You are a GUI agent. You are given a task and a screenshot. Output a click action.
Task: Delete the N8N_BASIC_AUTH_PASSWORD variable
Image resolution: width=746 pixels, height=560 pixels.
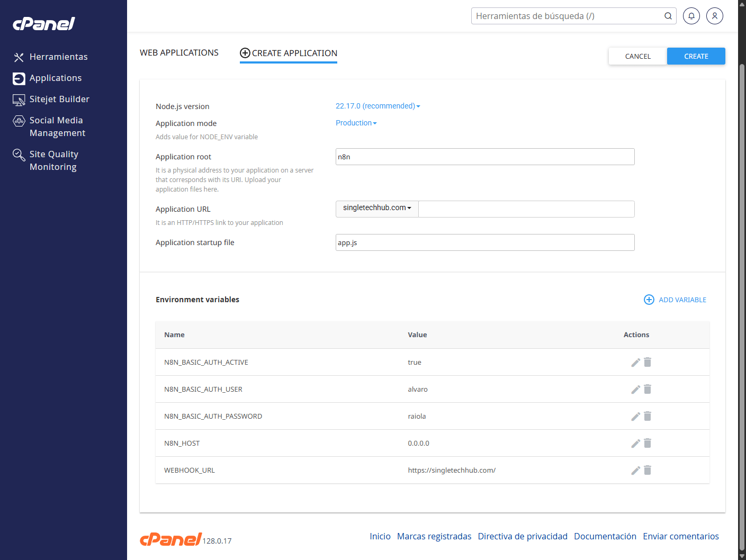click(x=648, y=416)
